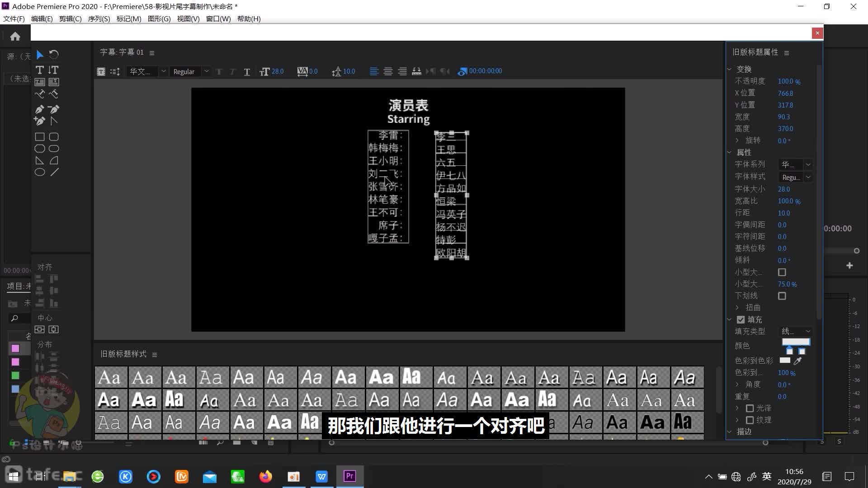Select the Vertical Area Type tool

[54, 82]
